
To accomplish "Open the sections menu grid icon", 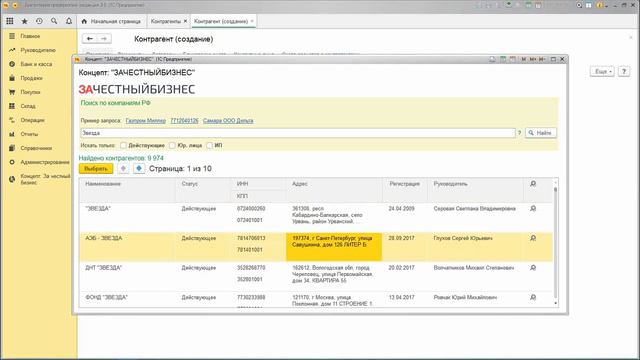I will [10, 21].
